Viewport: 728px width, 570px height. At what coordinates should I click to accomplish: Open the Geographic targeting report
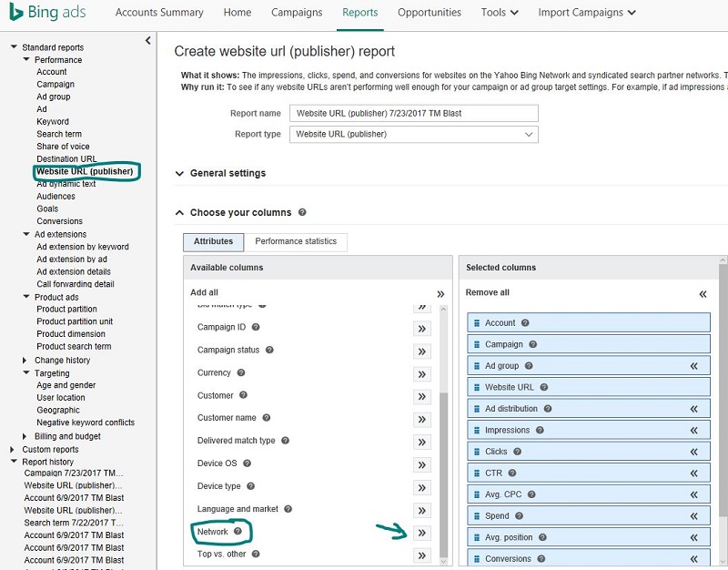[58, 410]
